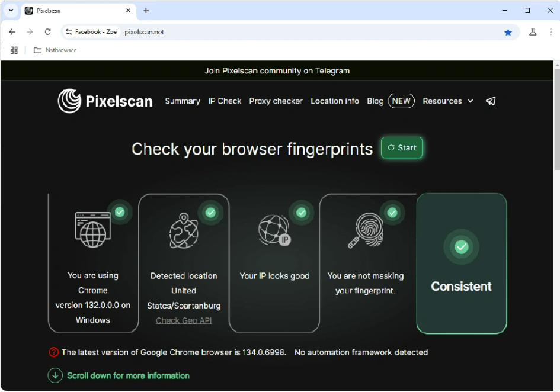Open the Chrome labs flask icon
This screenshot has height=392, width=560.
(x=533, y=32)
